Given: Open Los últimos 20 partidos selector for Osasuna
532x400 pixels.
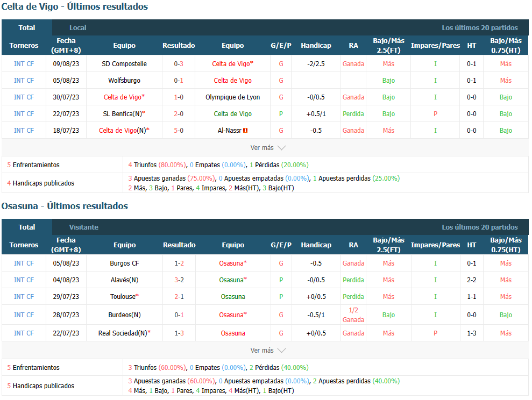Looking at the screenshot, I should (x=480, y=227).
